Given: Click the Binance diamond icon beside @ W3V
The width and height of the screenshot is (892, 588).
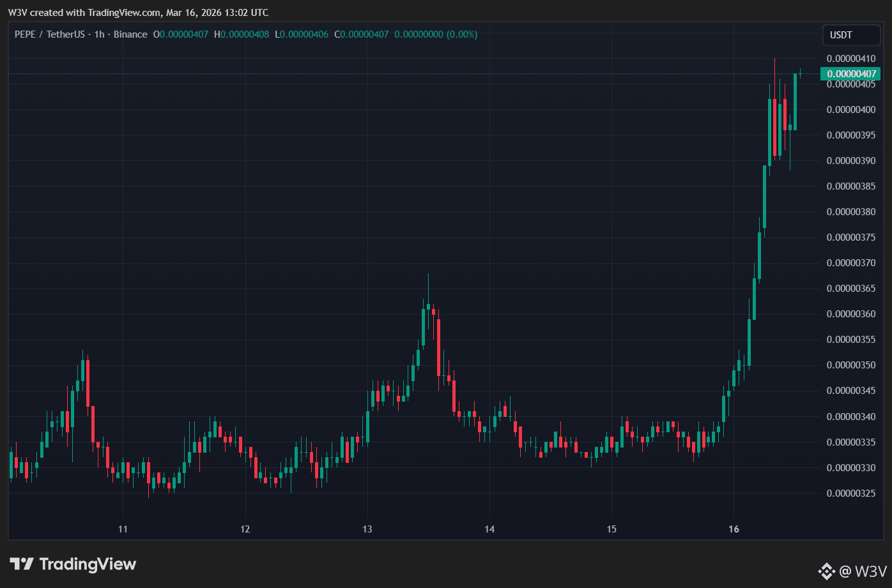Looking at the screenshot, I should pos(827,571).
